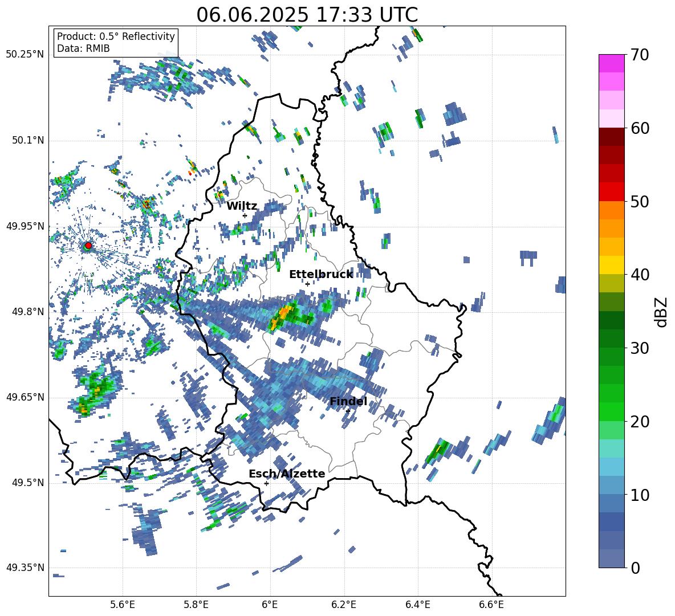Click the red radar site marker
Viewport: 675px width, 616px height.
pyautogui.click(x=88, y=246)
